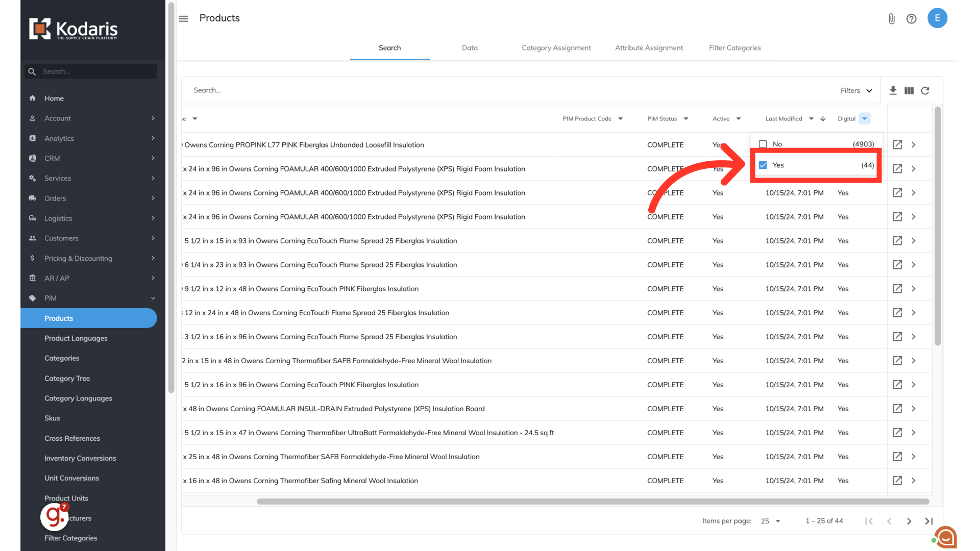Switch to the Attribute Assignment tab
The height and width of the screenshot is (551, 980).
click(x=649, y=48)
